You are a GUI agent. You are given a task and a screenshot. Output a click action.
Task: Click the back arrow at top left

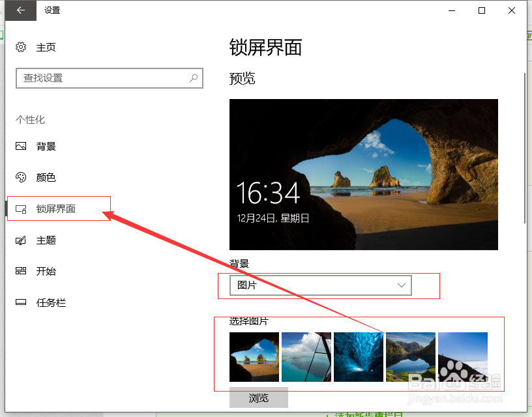[20, 10]
